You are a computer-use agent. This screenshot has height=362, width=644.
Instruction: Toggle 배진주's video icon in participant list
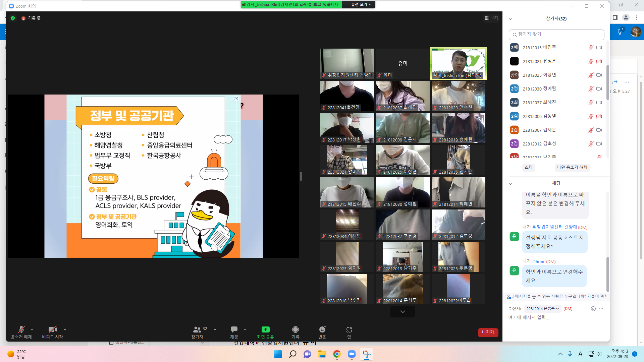(x=599, y=48)
